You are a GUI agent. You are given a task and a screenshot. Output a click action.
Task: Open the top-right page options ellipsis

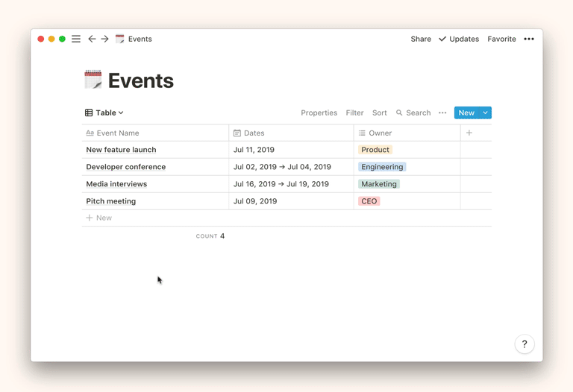coord(529,39)
